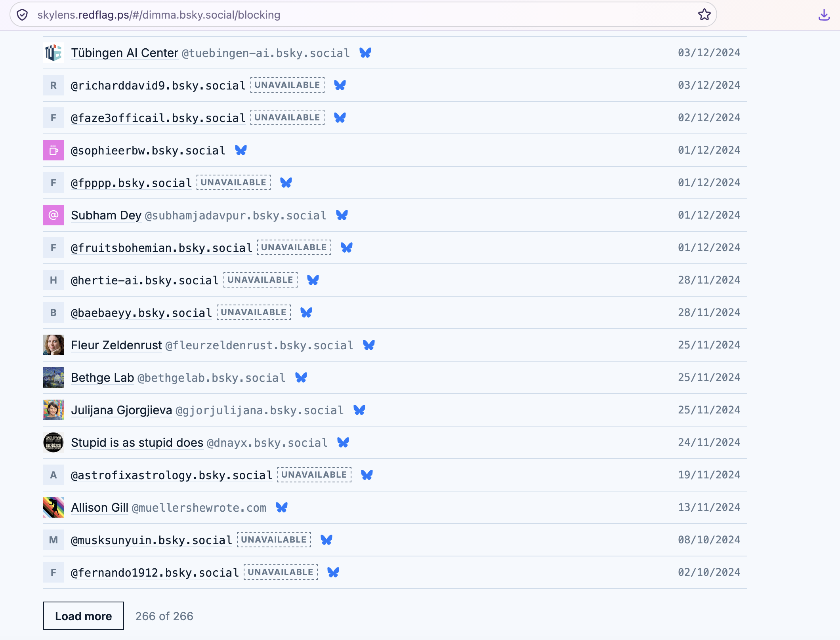Open butterfly icon beside hertie-ai handle
This screenshot has height=640, width=840.
tap(313, 280)
